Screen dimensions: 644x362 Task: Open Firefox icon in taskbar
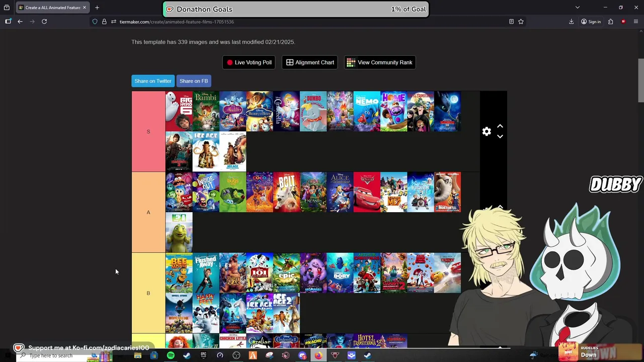pos(318,355)
